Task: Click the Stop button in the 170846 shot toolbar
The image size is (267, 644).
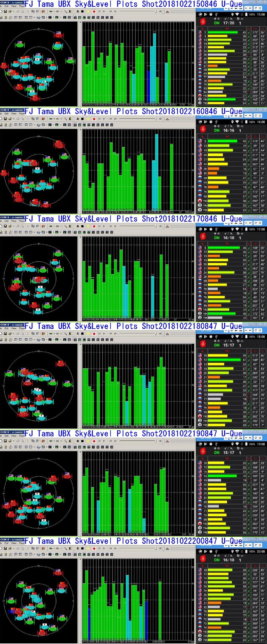Action: (82, 226)
